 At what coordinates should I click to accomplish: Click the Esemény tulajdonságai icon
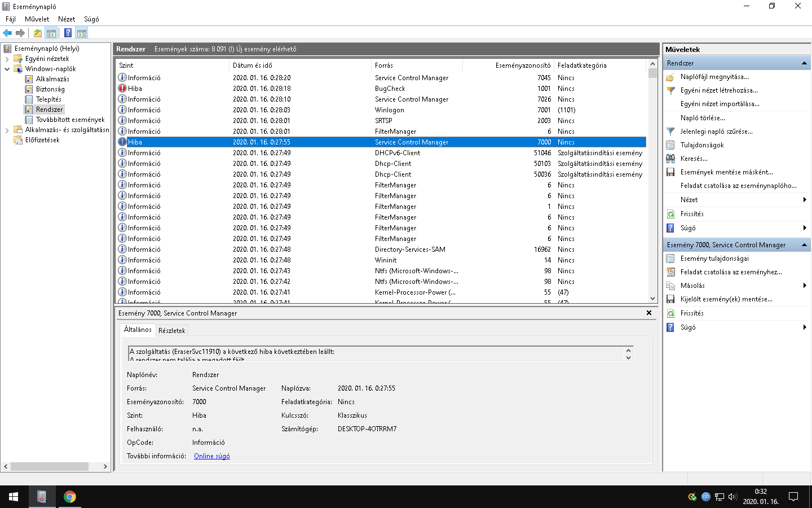pyautogui.click(x=670, y=259)
